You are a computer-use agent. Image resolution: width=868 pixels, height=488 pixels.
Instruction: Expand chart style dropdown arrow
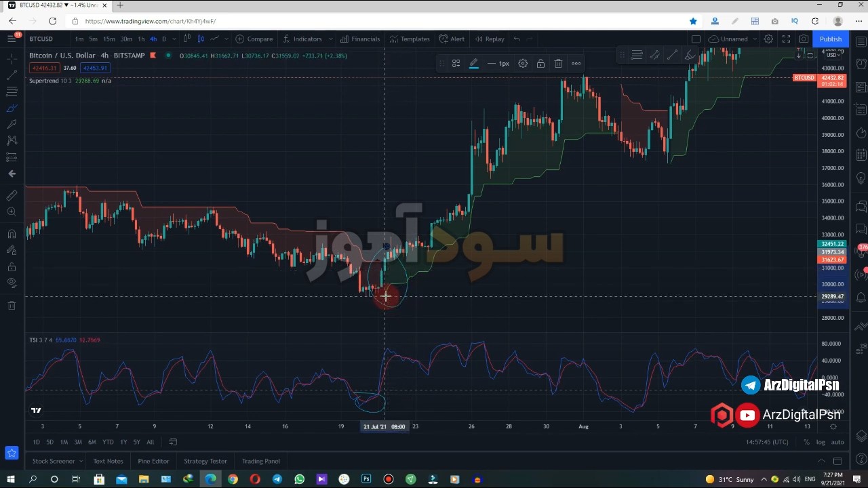point(227,39)
